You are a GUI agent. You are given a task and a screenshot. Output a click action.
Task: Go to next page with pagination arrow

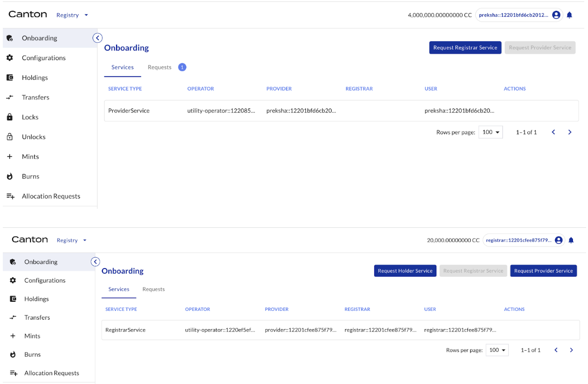[570, 132]
